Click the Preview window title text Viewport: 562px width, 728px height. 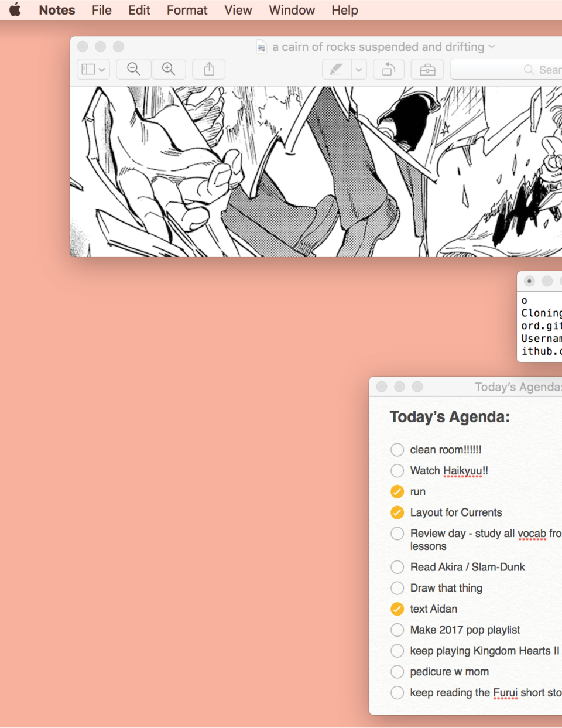click(x=378, y=47)
